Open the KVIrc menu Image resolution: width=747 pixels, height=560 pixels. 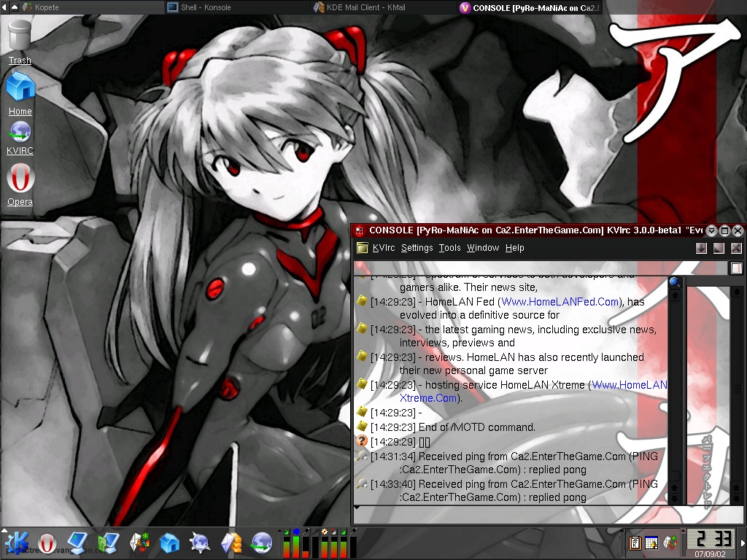point(384,248)
